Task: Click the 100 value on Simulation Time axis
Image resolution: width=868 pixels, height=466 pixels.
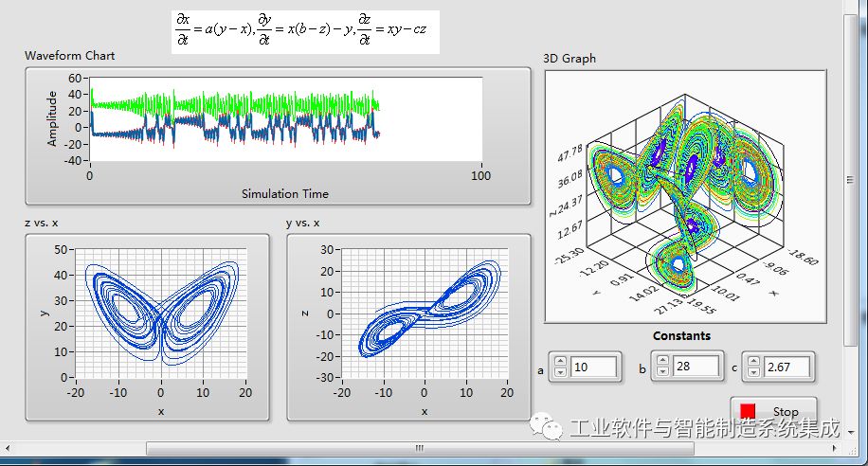Action: tap(480, 175)
